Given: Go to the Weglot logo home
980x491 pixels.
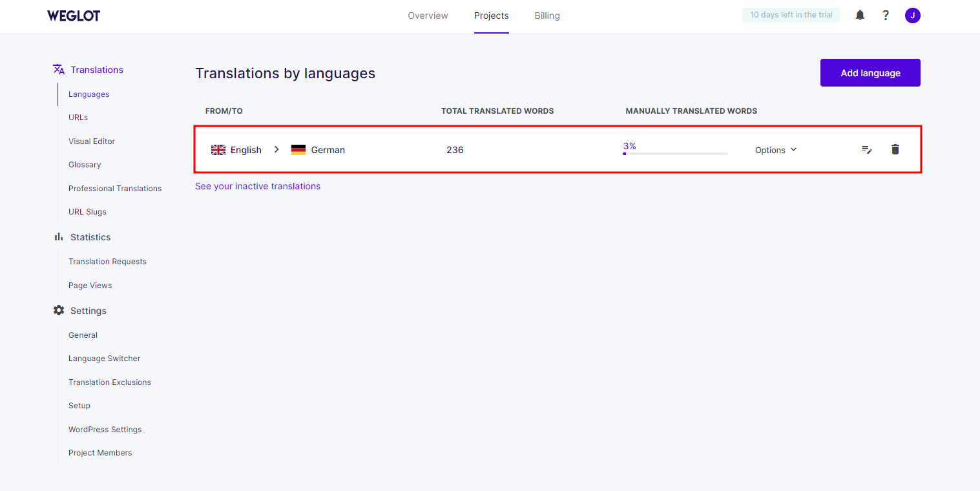Looking at the screenshot, I should 74,16.
